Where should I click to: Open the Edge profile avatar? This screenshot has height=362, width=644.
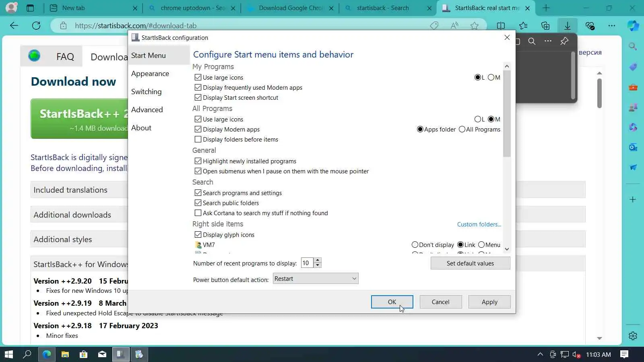(12, 8)
